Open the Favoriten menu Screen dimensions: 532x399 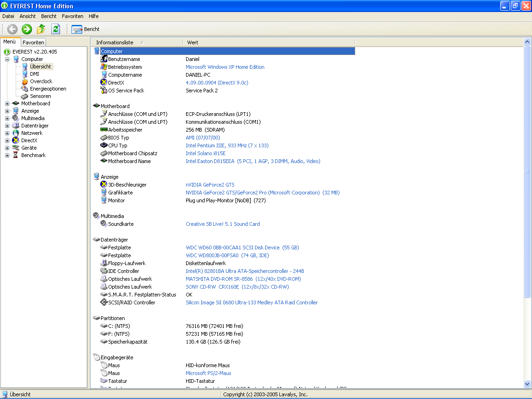click(x=73, y=16)
